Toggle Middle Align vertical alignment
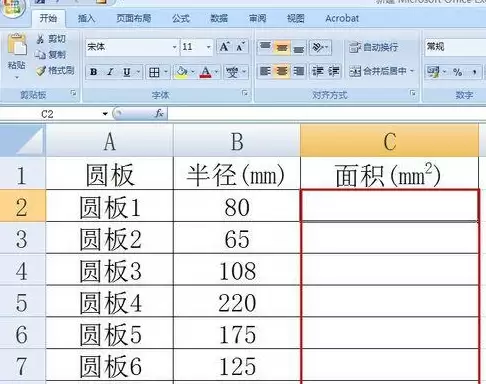The width and height of the screenshot is (486, 384). pos(282,47)
